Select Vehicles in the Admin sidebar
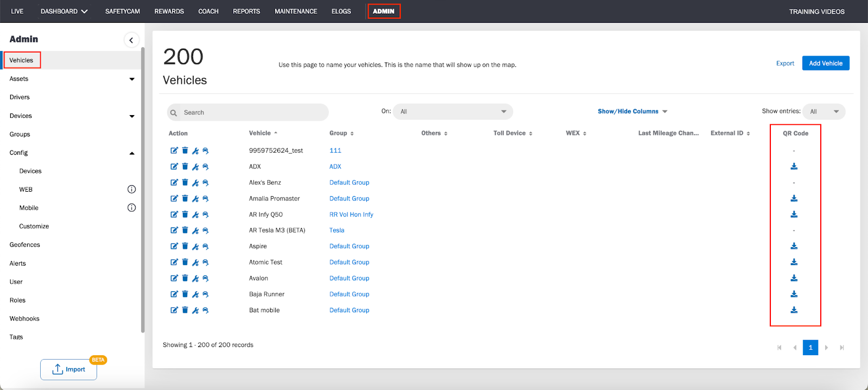 pyautogui.click(x=21, y=60)
